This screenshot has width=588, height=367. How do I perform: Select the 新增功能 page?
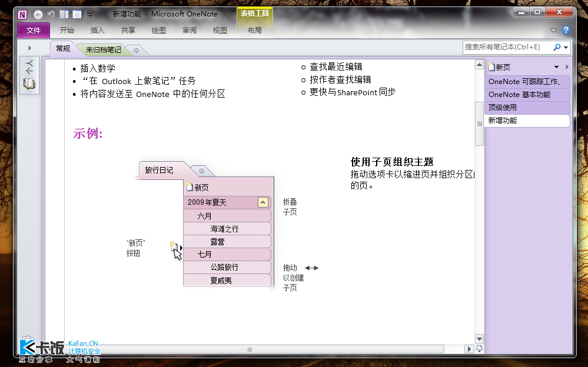coord(527,121)
